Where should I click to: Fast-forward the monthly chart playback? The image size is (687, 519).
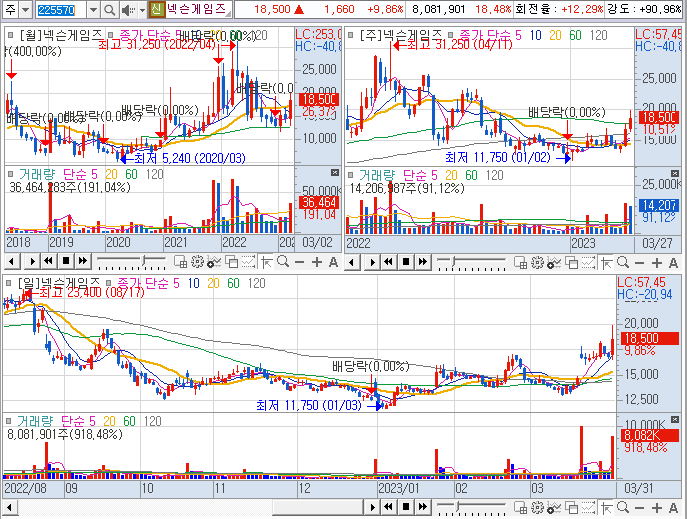point(82,262)
